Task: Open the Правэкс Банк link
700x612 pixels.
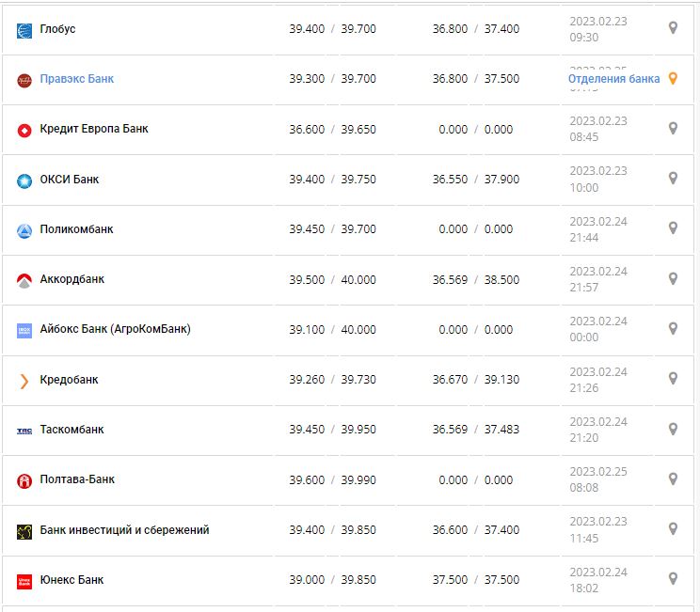Action: (x=77, y=79)
